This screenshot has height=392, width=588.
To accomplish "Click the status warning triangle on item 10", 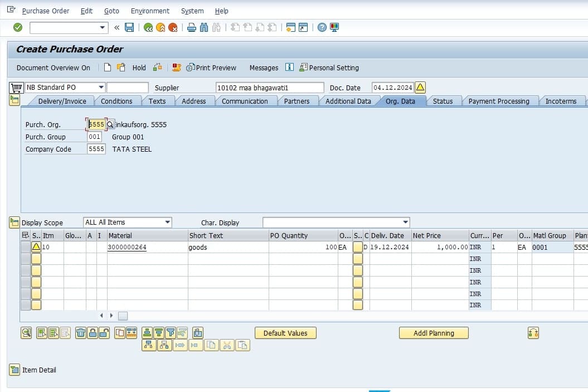I will 36,247.
